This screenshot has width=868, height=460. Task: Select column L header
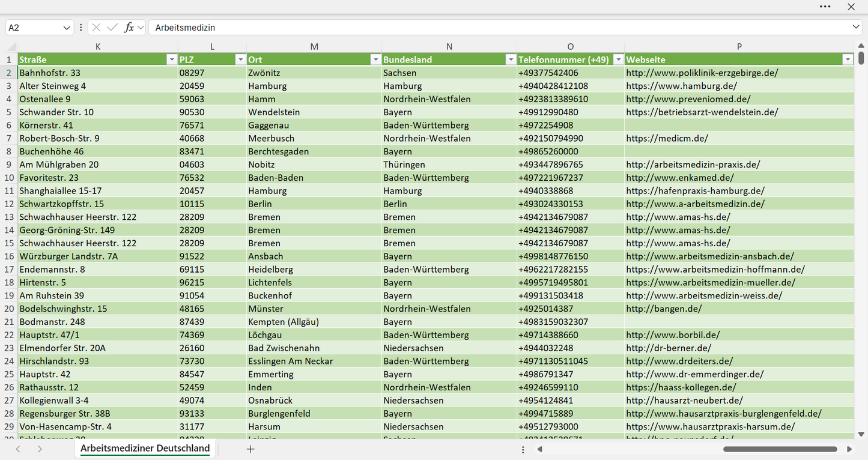click(212, 46)
